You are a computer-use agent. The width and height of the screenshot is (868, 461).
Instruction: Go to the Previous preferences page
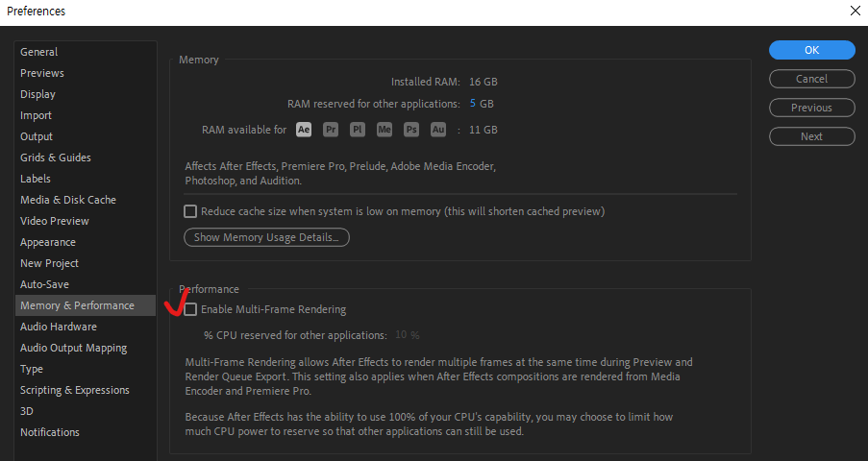pyautogui.click(x=811, y=108)
